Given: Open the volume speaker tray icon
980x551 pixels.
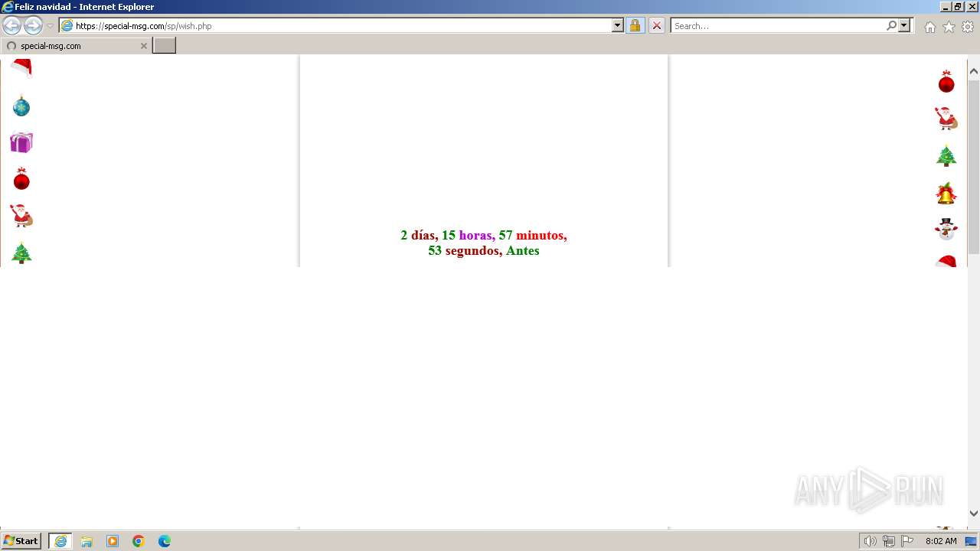Looking at the screenshot, I should (870, 541).
